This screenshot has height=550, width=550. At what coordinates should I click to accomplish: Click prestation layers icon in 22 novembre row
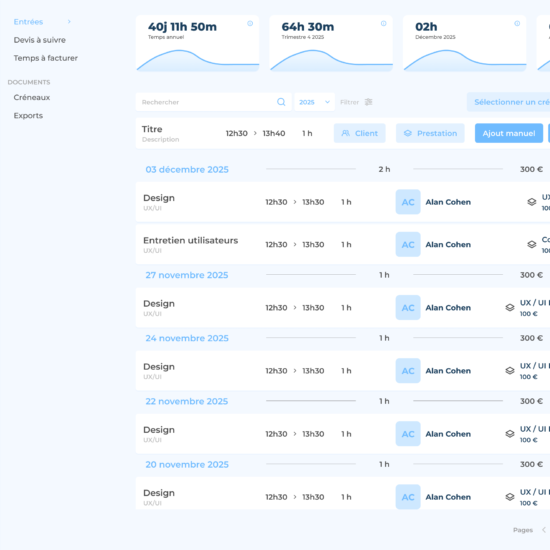pyautogui.click(x=510, y=434)
